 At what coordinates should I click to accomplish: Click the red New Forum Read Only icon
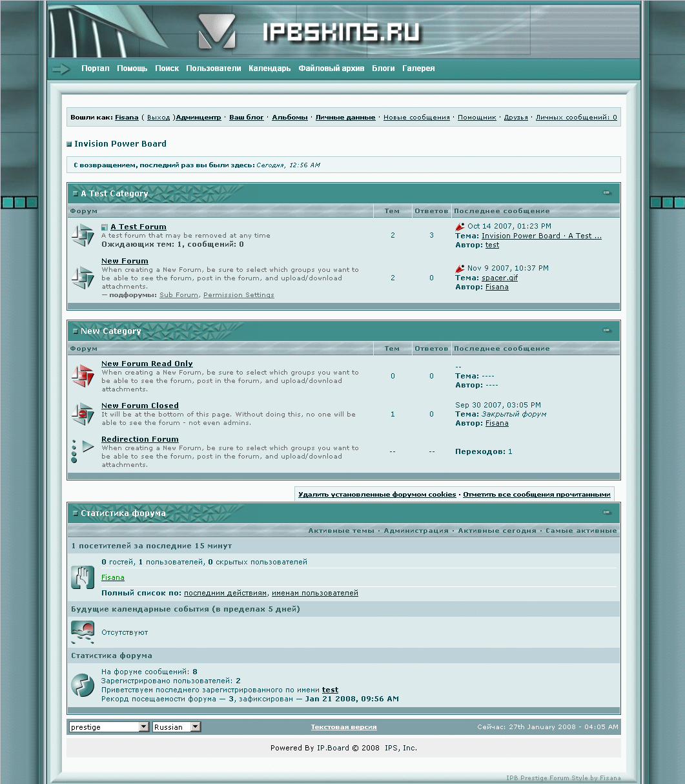pos(83,376)
